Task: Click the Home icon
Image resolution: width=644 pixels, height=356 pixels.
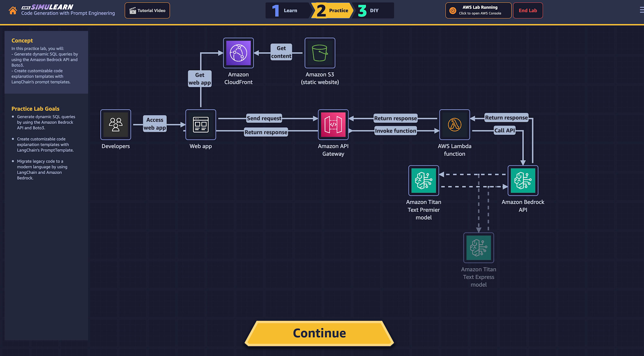Action: [x=13, y=11]
